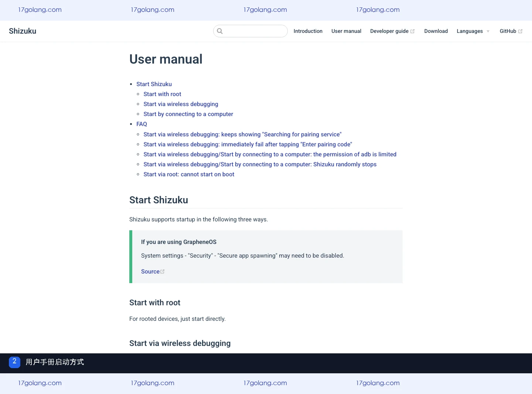This screenshot has width=532, height=394.
Task: Click the Shizuku site title
Action: [23, 31]
